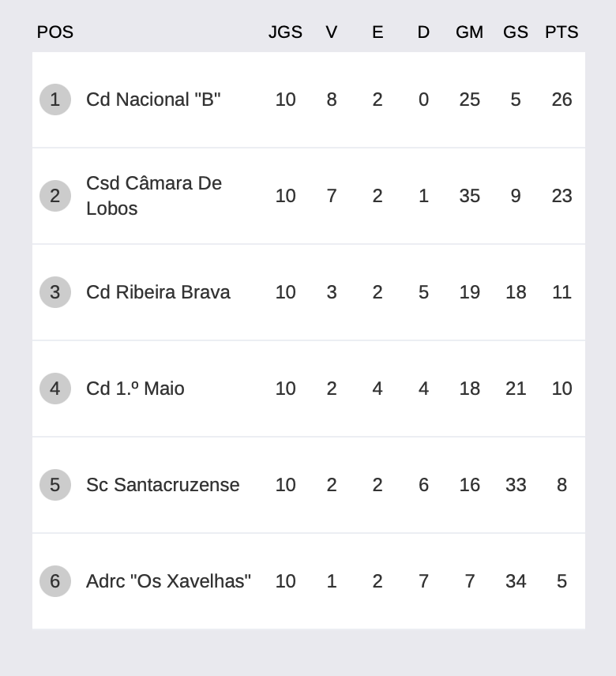Image resolution: width=616 pixels, height=676 pixels.
Task: Click the PTS column header
Action: click(562, 32)
